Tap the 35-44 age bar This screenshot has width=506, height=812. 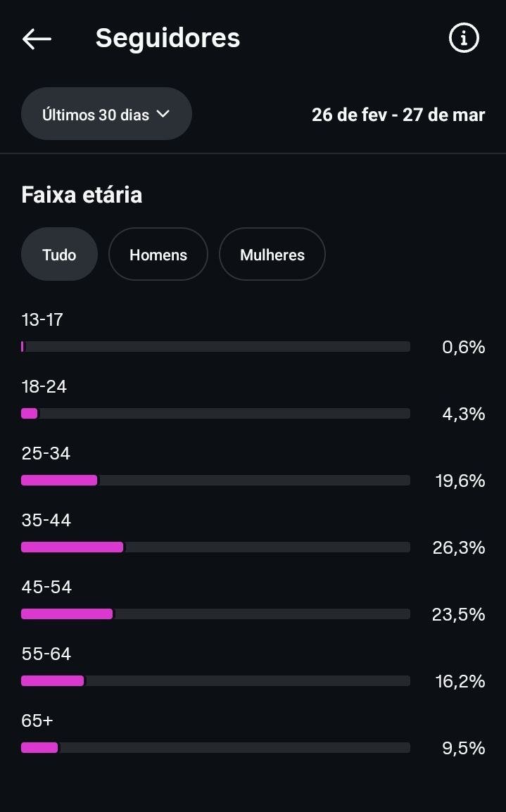point(215,547)
